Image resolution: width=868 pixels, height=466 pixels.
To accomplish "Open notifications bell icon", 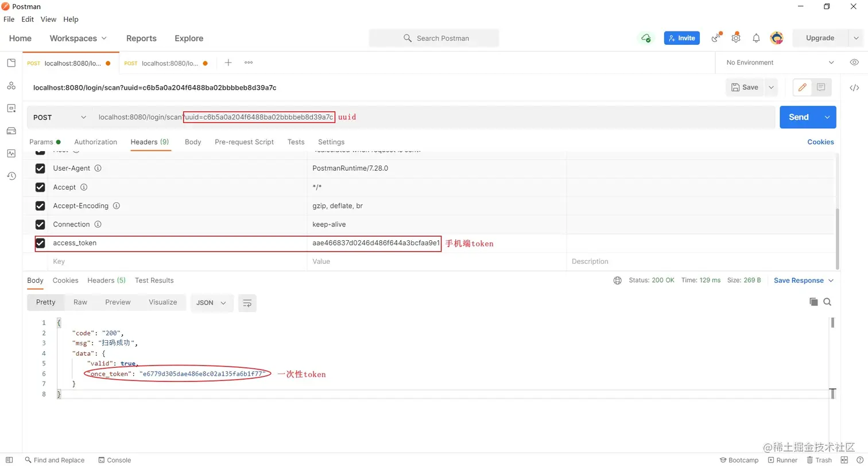I will pos(756,38).
